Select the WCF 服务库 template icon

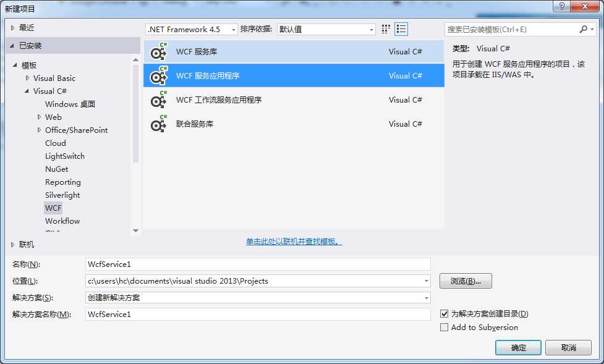[158, 52]
